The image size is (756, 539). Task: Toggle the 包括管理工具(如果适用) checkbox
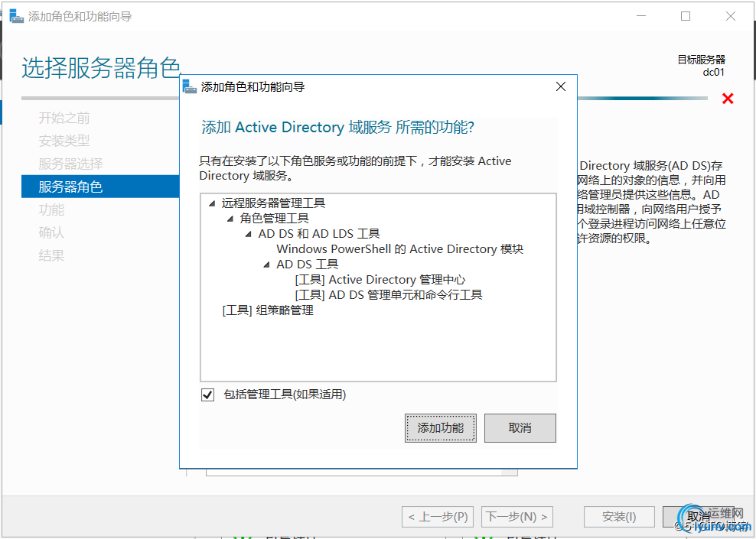coord(208,395)
